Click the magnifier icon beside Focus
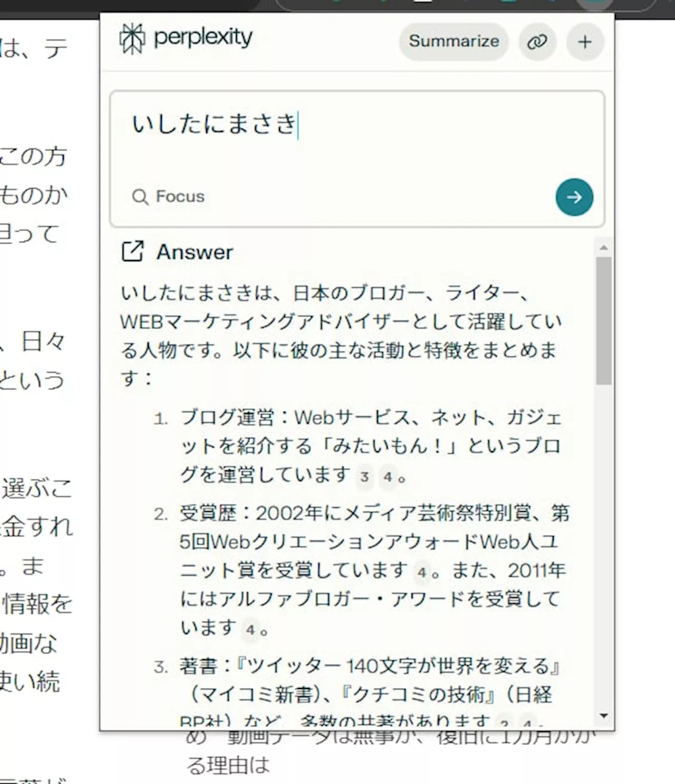 point(140,197)
